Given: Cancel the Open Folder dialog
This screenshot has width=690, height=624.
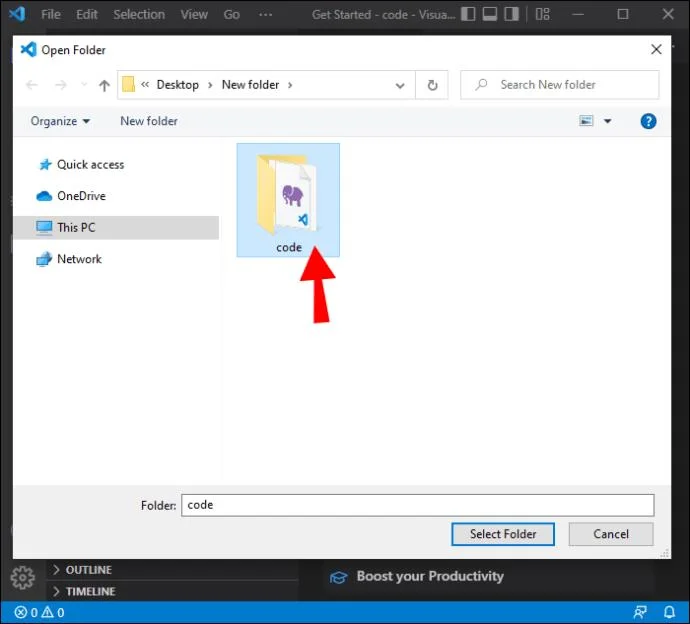Looking at the screenshot, I should [x=611, y=534].
